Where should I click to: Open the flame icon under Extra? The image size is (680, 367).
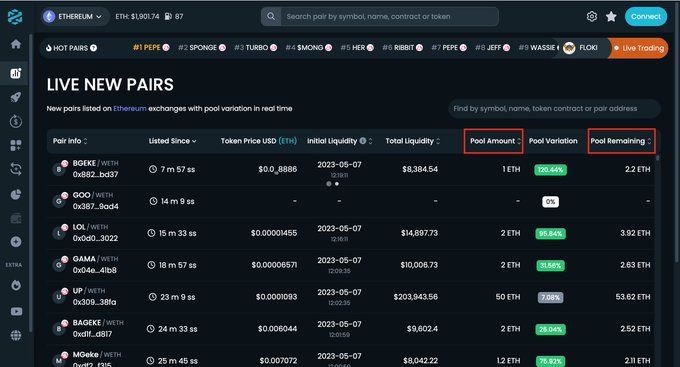pyautogui.click(x=16, y=285)
